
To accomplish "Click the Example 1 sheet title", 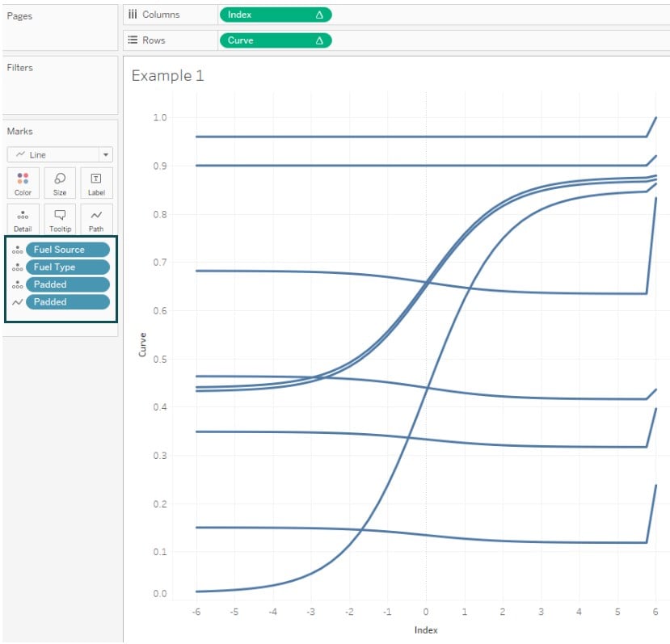I will pos(168,76).
